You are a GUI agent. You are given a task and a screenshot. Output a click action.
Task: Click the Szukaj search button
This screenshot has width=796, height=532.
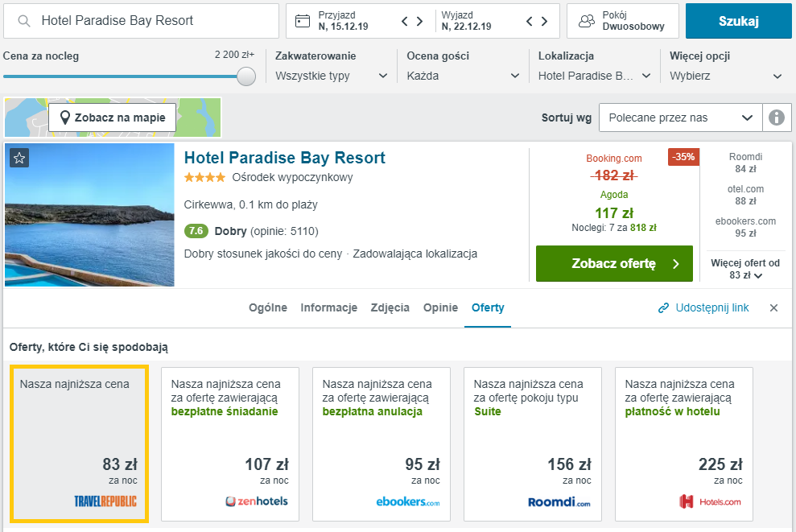(738, 21)
